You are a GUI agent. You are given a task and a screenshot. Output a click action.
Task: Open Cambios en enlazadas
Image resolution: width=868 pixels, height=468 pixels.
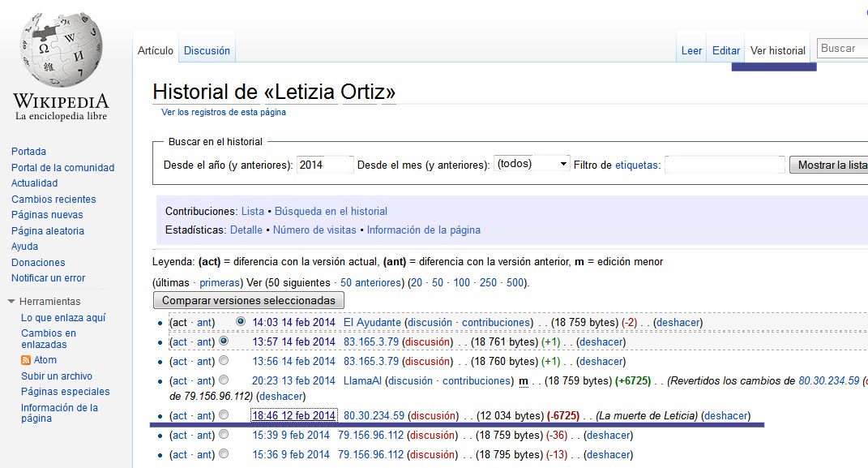click(49, 338)
